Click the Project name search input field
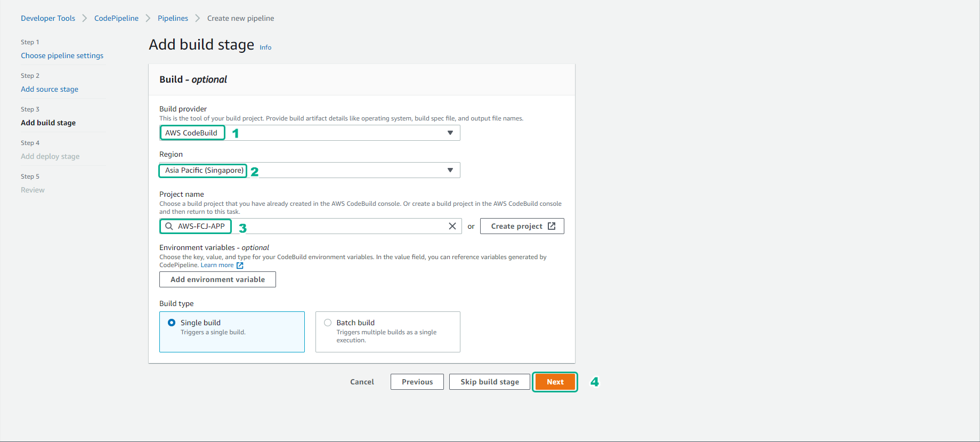Image resolution: width=980 pixels, height=442 pixels. pyautogui.click(x=311, y=226)
